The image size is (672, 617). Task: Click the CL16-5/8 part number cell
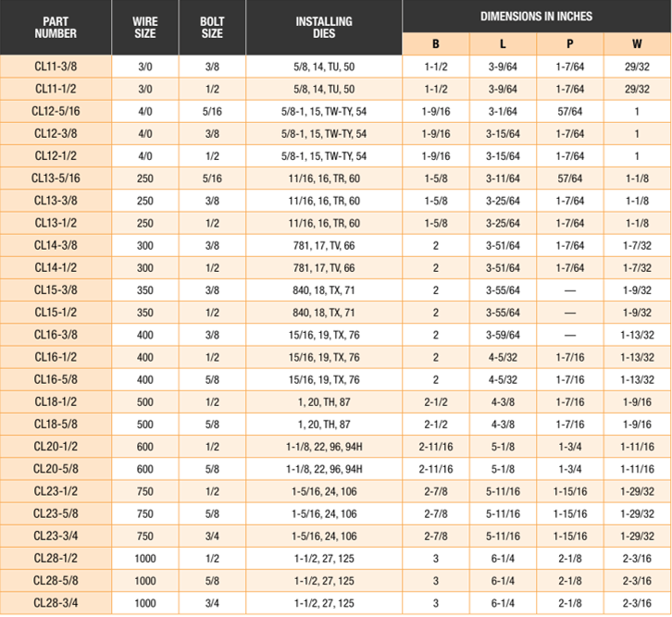[x=56, y=378]
